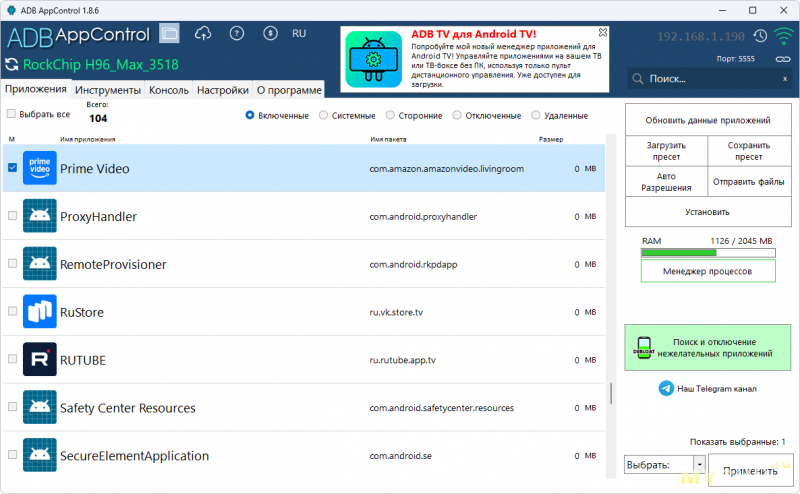Check the SecureElementApplication checkbox
This screenshot has height=494, width=800.
[x=13, y=455]
